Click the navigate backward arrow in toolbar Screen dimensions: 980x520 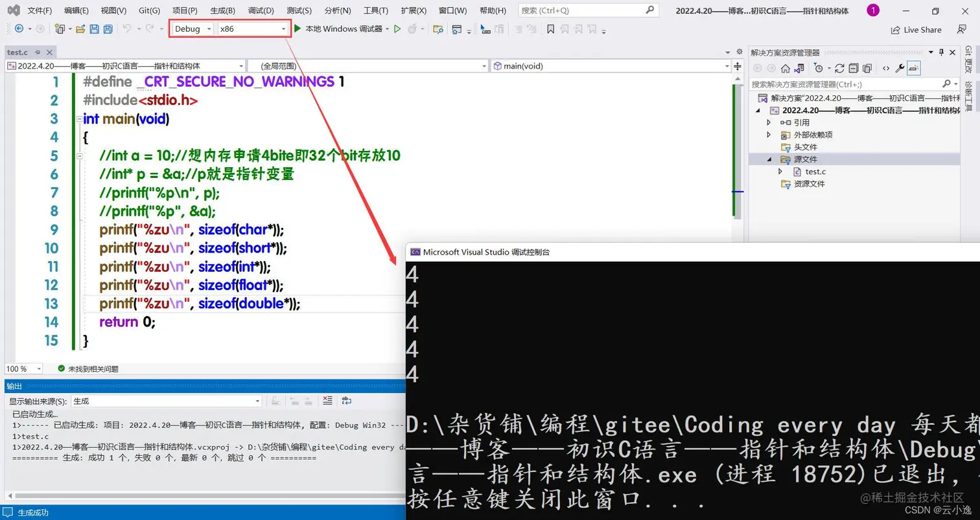18,29
